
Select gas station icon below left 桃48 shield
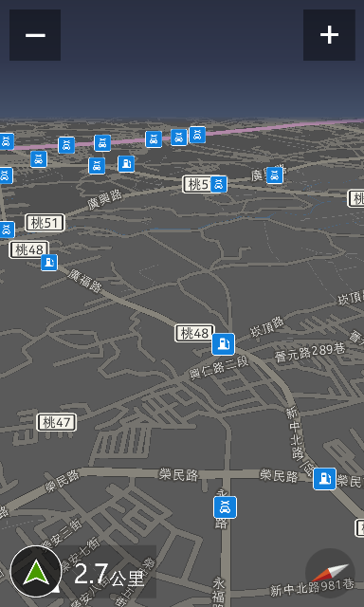(49, 263)
